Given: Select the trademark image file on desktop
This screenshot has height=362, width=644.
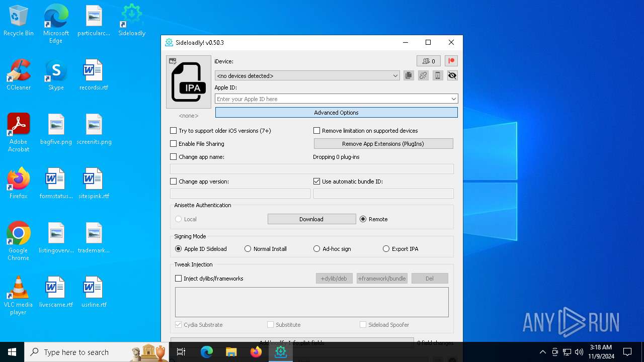Looking at the screenshot, I should (x=94, y=238).
